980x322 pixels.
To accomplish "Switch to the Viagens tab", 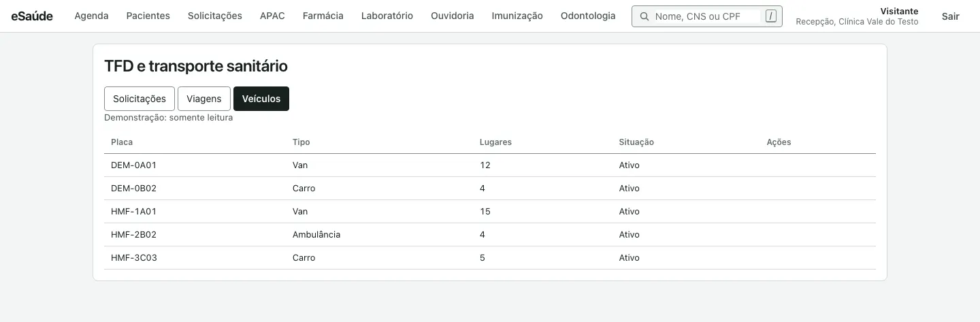I will point(204,99).
